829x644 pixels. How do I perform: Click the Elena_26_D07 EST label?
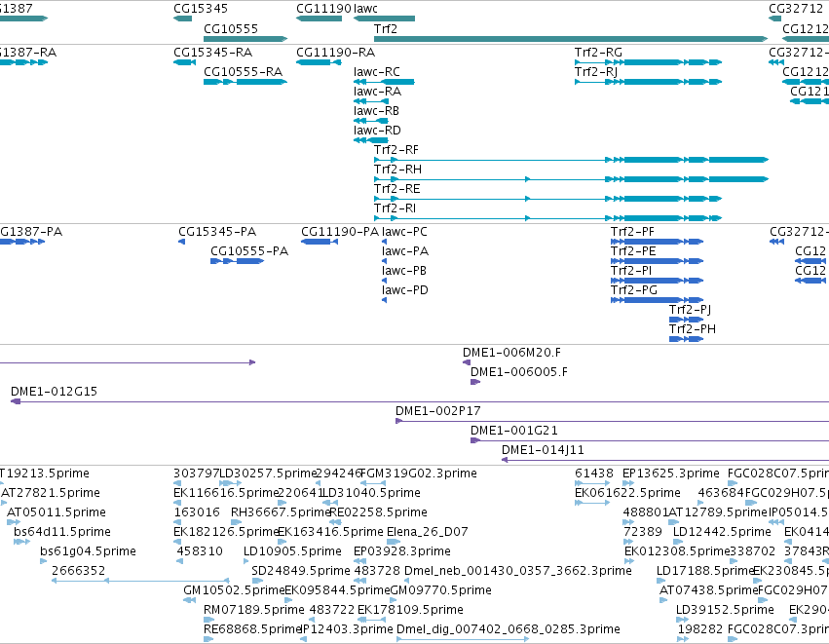point(428,532)
